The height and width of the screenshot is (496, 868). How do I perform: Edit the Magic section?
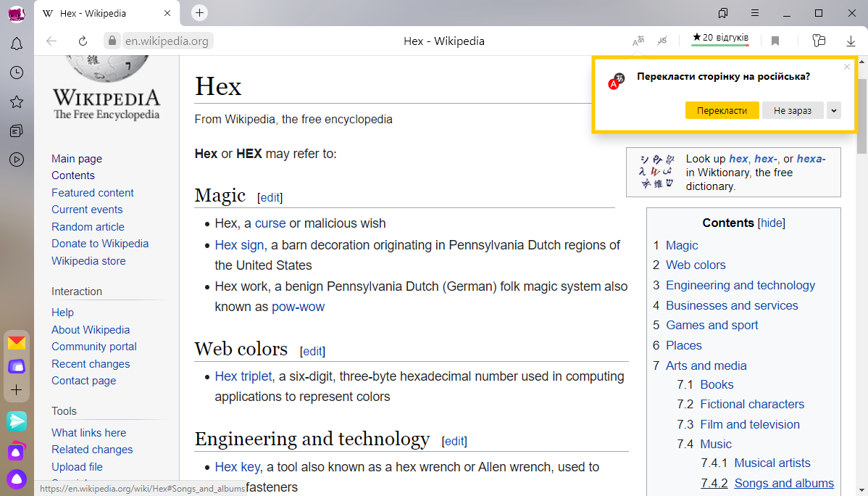[270, 197]
